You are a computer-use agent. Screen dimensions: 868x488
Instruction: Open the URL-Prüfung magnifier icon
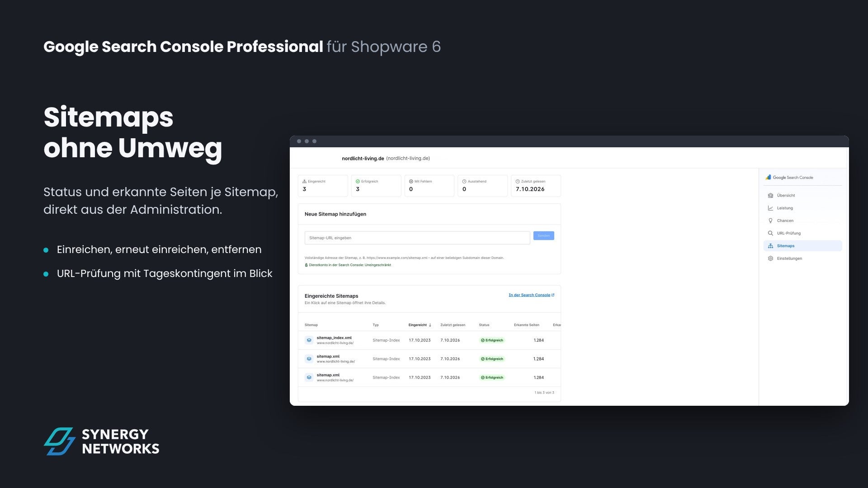770,234
